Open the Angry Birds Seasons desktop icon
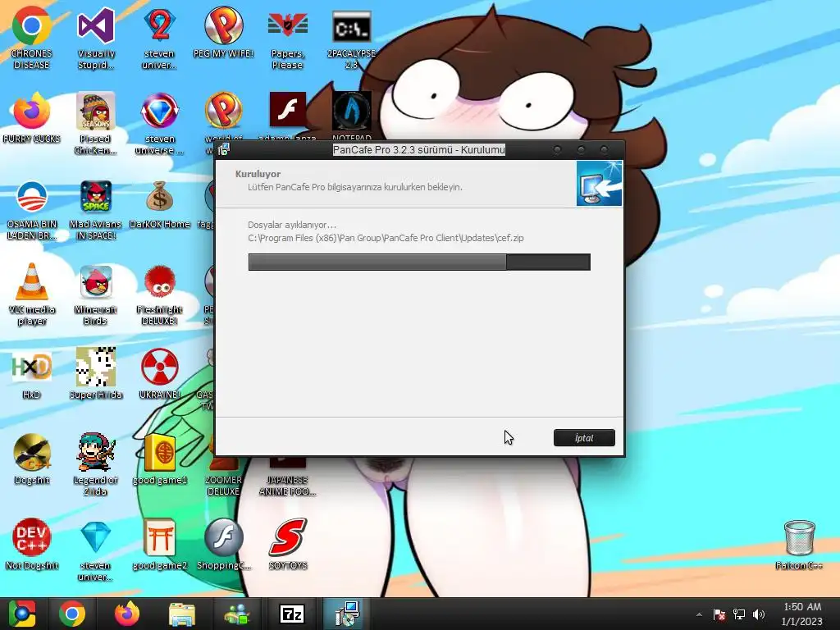 (95, 111)
